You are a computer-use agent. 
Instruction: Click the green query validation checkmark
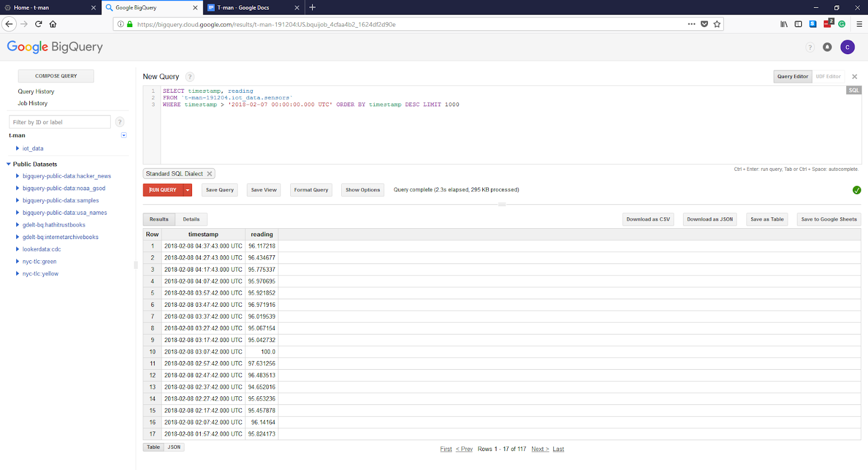pos(857,190)
